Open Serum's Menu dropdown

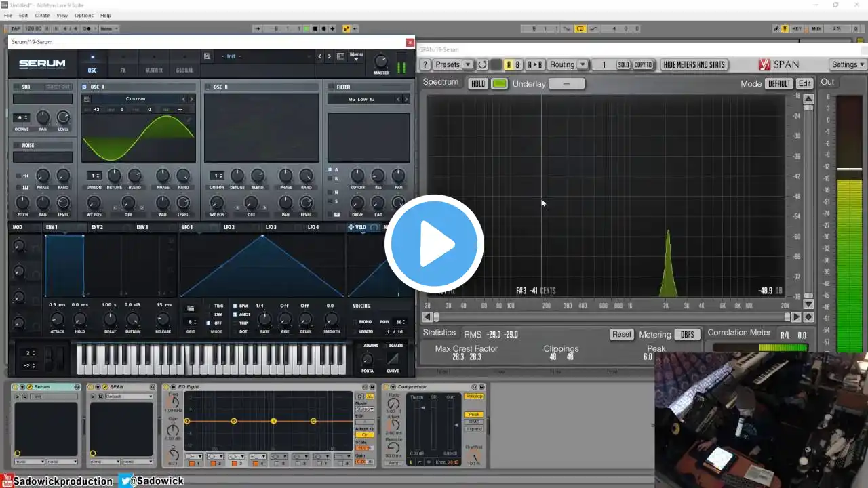[x=356, y=56]
